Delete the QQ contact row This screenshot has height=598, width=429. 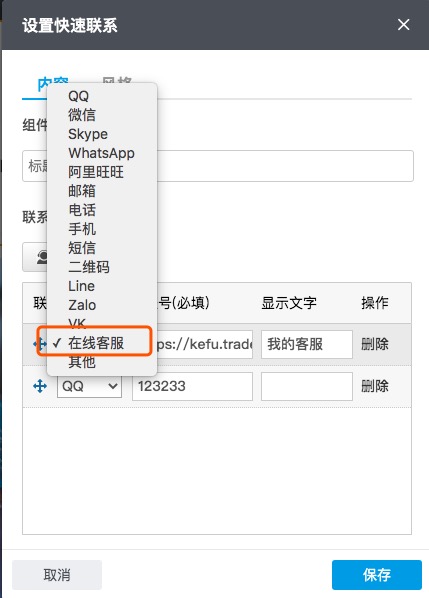(375, 386)
